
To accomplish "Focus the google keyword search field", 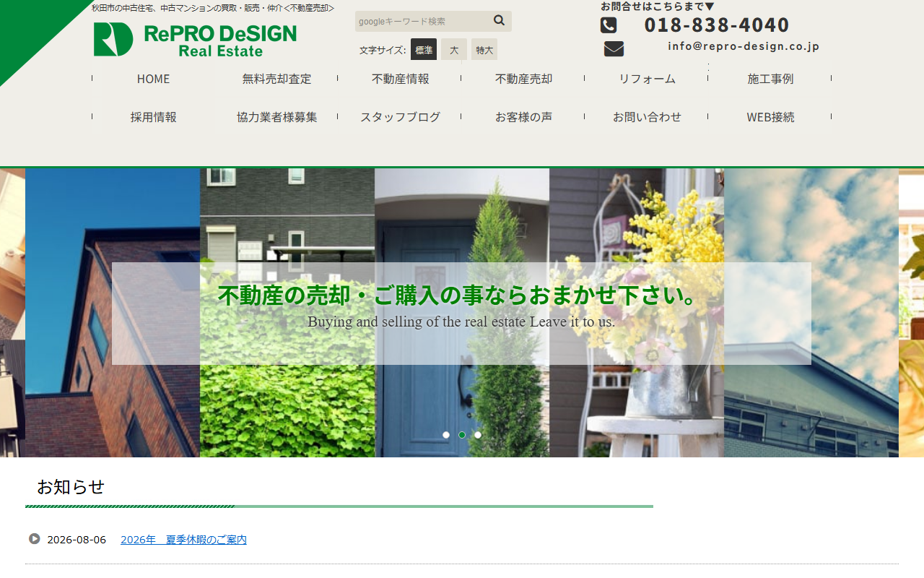I will point(423,21).
